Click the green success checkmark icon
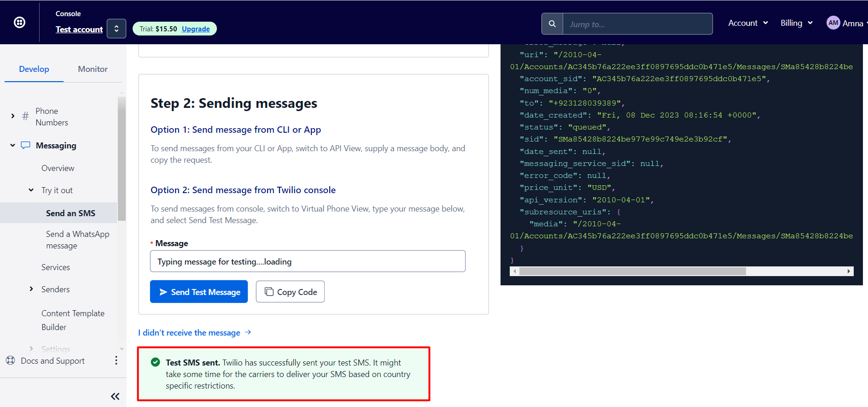This screenshot has width=868, height=407. coord(156,362)
